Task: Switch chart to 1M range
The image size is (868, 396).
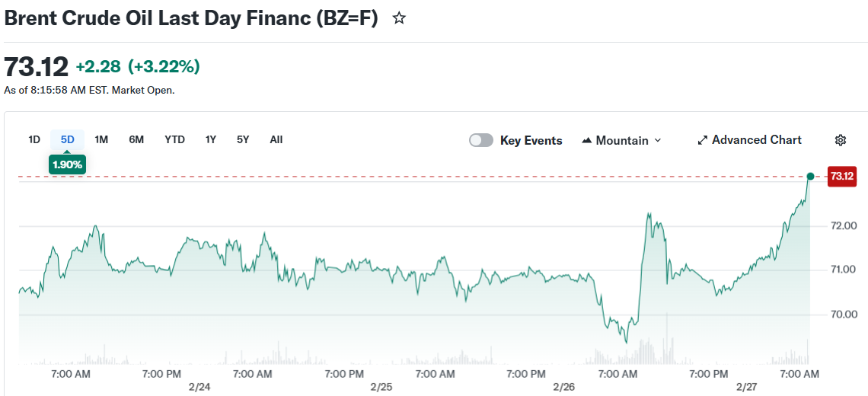Action: [101, 139]
